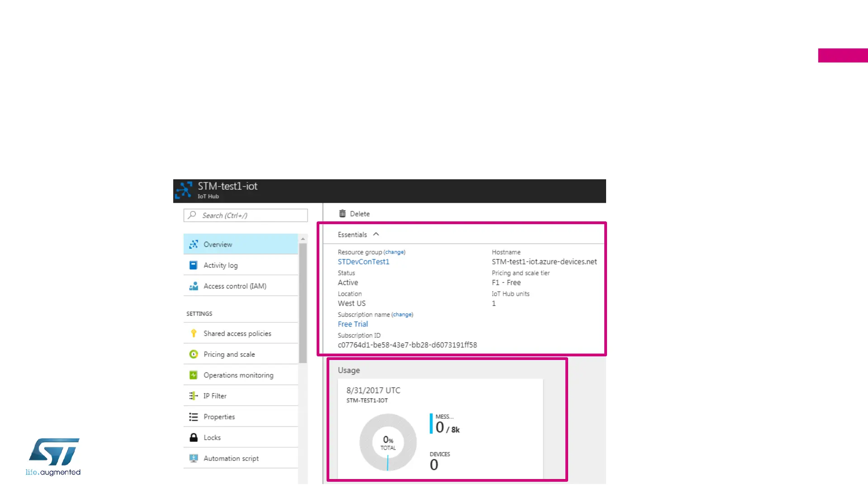
Task: Open Operations monitoring settings
Action: coord(241,375)
